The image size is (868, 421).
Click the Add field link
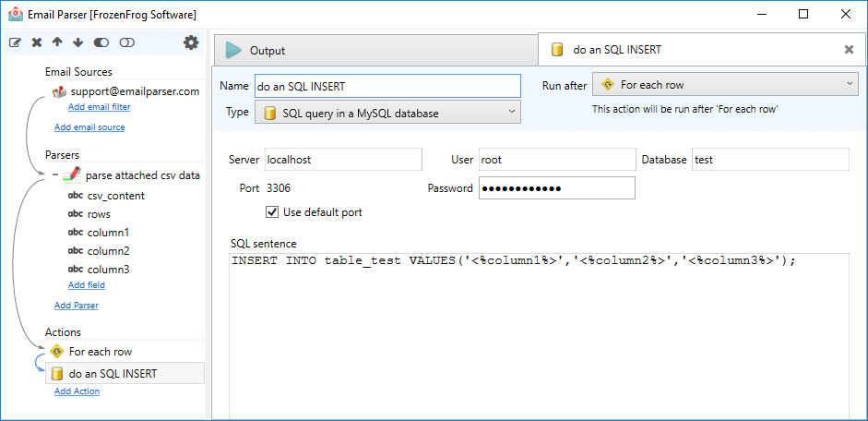[87, 285]
